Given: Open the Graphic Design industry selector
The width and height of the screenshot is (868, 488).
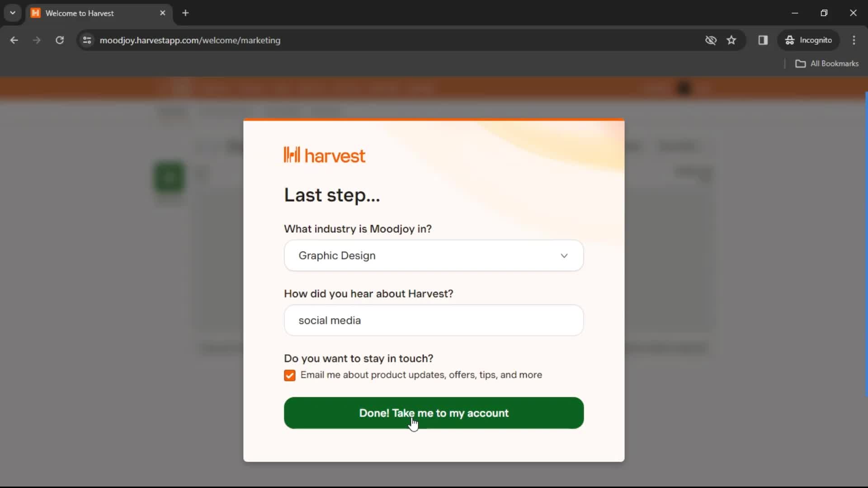Looking at the screenshot, I should tap(434, 255).
